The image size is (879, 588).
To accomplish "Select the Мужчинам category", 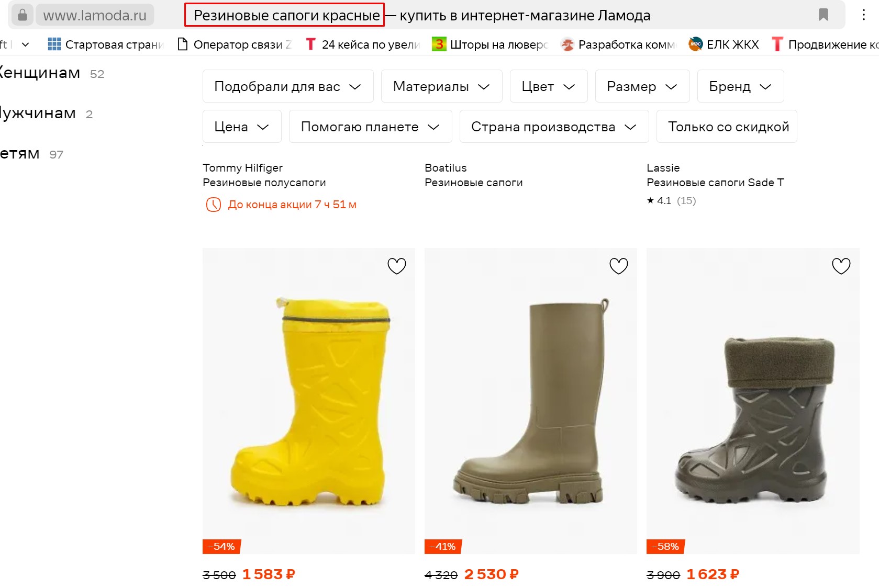I will point(38,114).
